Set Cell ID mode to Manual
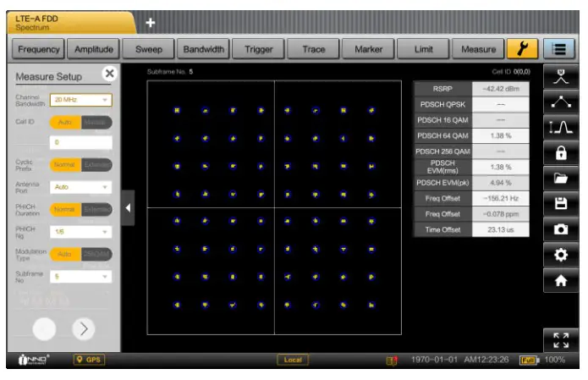Image resolution: width=588 pixels, height=380 pixels. (96, 122)
